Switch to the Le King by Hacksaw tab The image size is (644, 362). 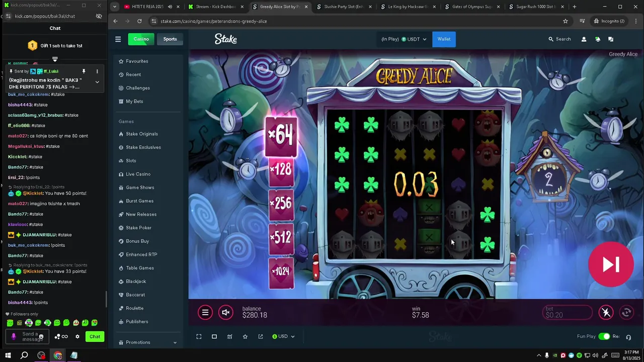(x=408, y=7)
